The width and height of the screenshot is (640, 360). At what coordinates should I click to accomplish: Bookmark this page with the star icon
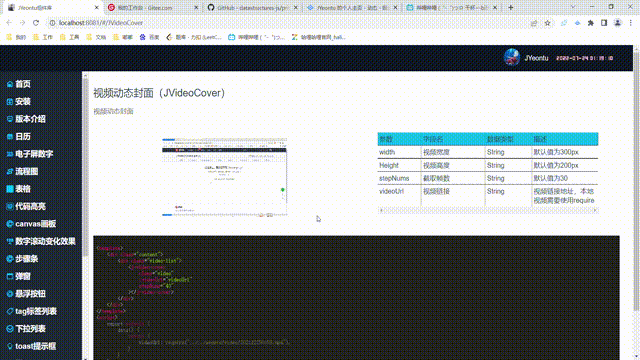(x=548, y=23)
